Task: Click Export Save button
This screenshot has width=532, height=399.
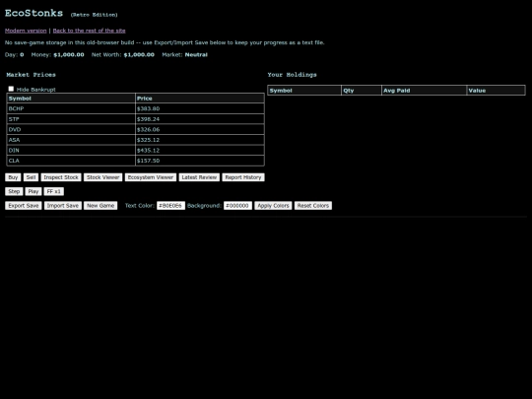Action: (x=24, y=206)
